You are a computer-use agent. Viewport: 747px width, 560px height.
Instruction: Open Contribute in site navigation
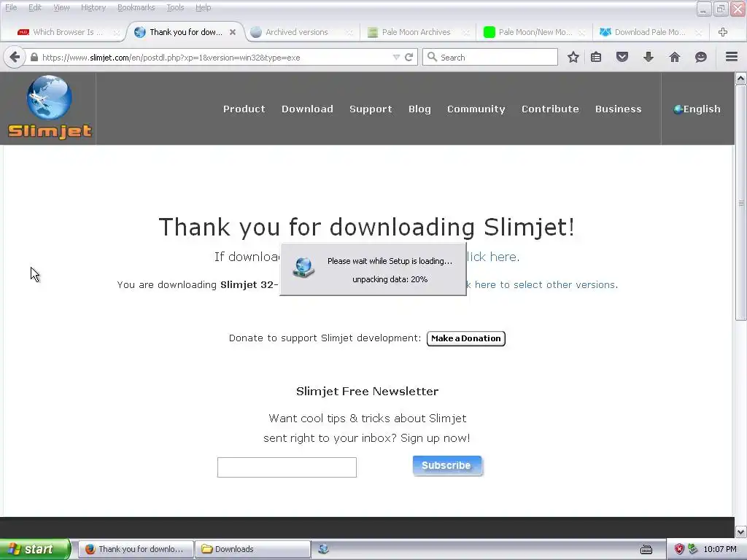pyautogui.click(x=550, y=109)
